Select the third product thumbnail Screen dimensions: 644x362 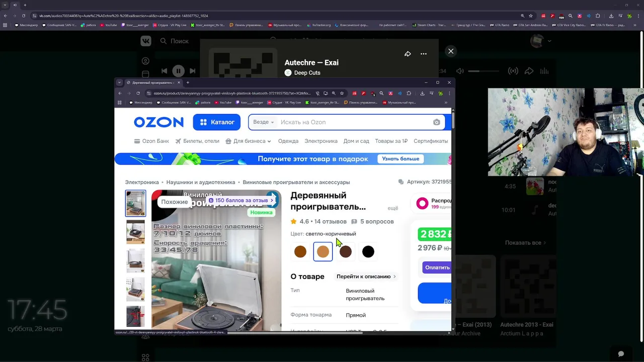tap(135, 260)
